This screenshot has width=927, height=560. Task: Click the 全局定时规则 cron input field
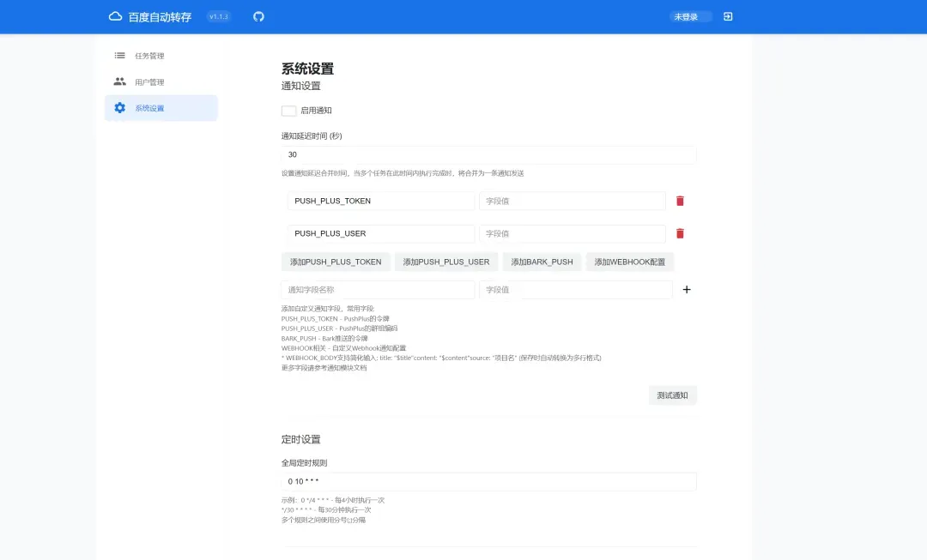click(x=488, y=482)
